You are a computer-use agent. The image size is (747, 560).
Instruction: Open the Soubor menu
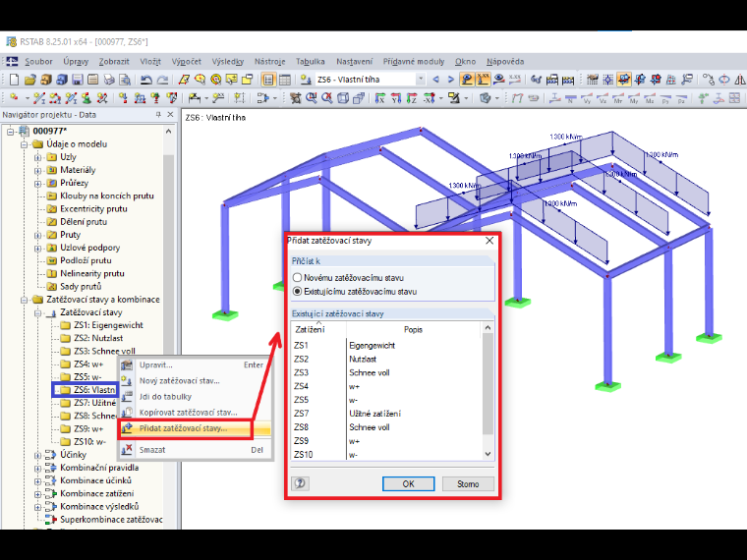click(x=38, y=62)
